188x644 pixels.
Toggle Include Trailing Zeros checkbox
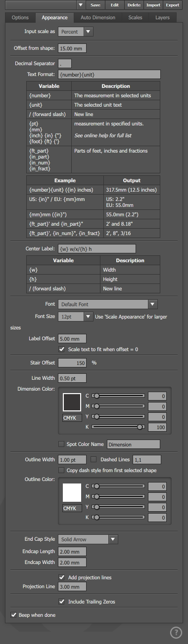pos(62,602)
